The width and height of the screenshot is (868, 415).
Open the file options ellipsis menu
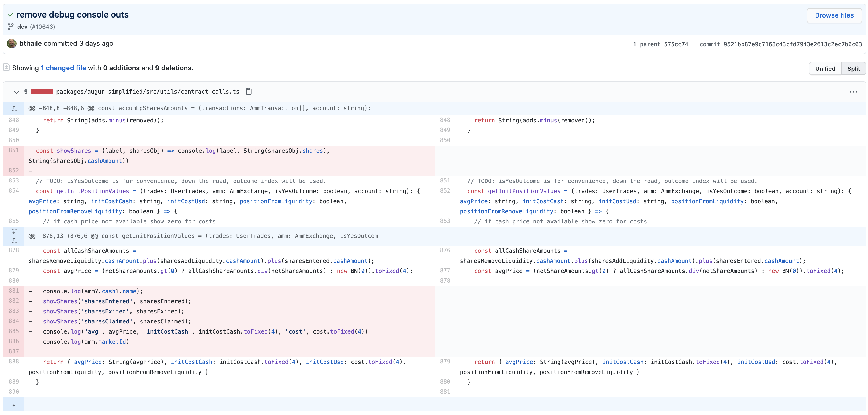click(853, 92)
